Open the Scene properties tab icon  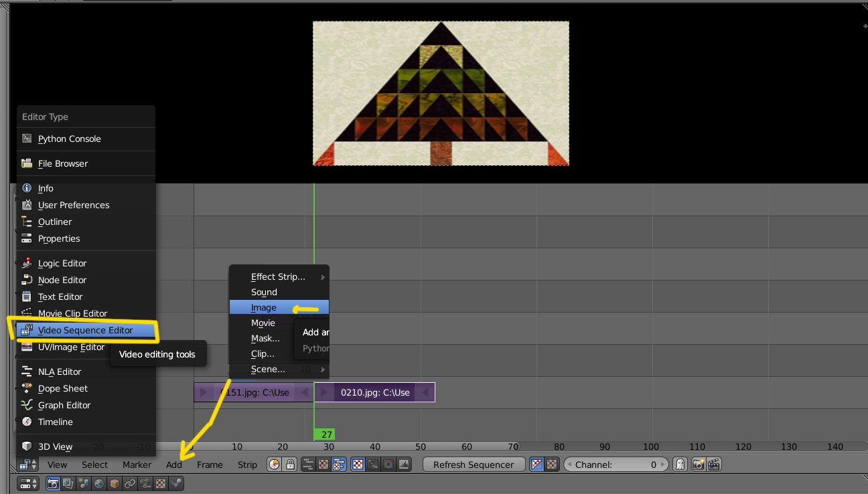point(84,483)
